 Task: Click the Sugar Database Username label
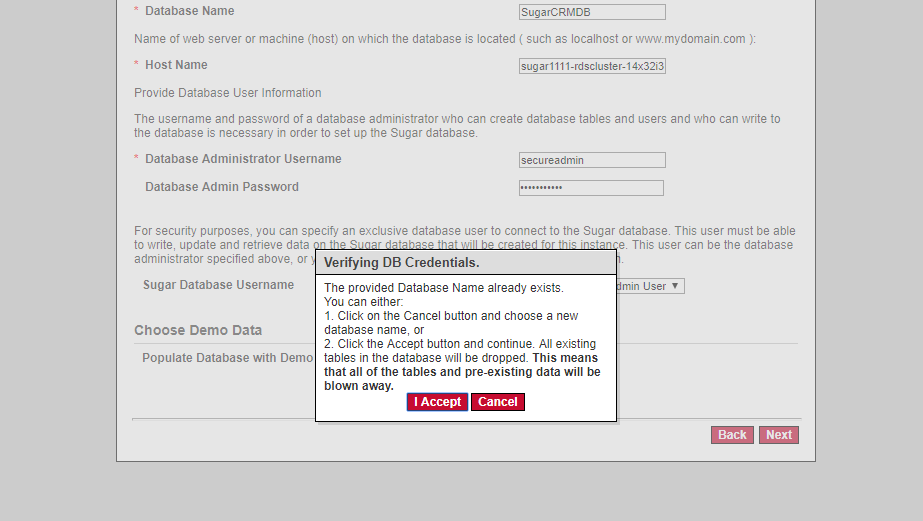coord(218,285)
